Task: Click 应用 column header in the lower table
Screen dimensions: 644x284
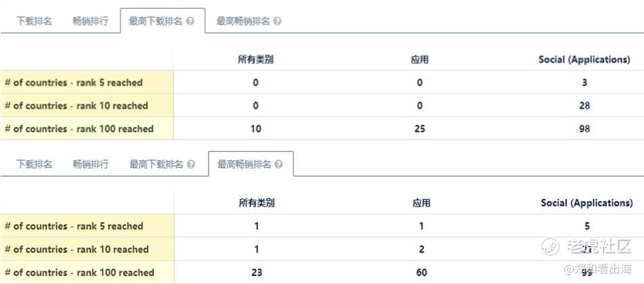Action: (421, 202)
